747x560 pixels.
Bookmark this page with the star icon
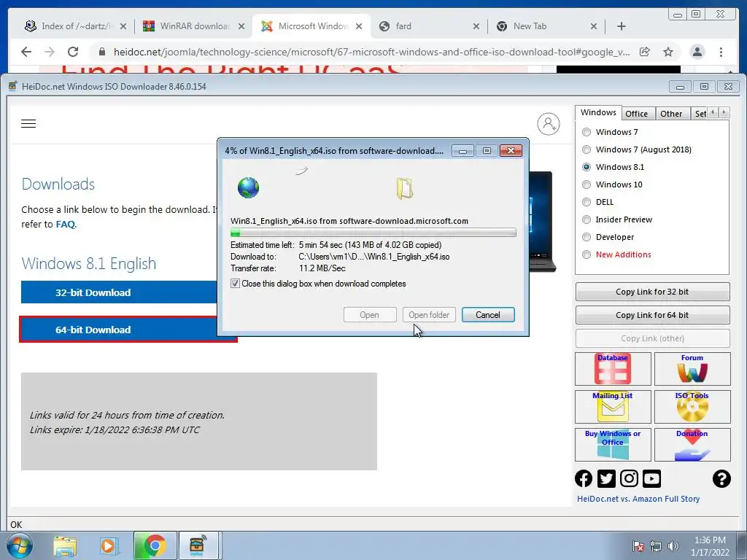click(668, 52)
